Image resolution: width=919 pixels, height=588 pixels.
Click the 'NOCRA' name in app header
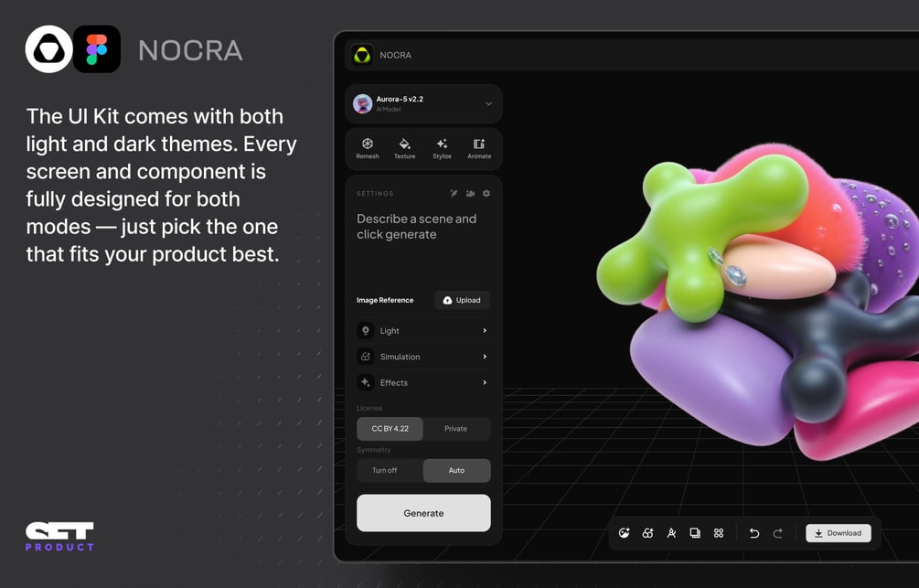(x=396, y=55)
